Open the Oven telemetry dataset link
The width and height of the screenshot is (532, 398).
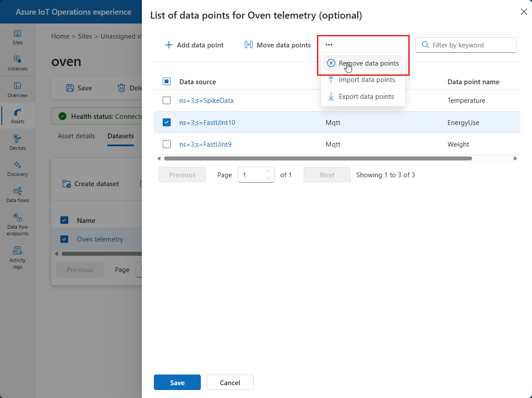pos(100,239)
